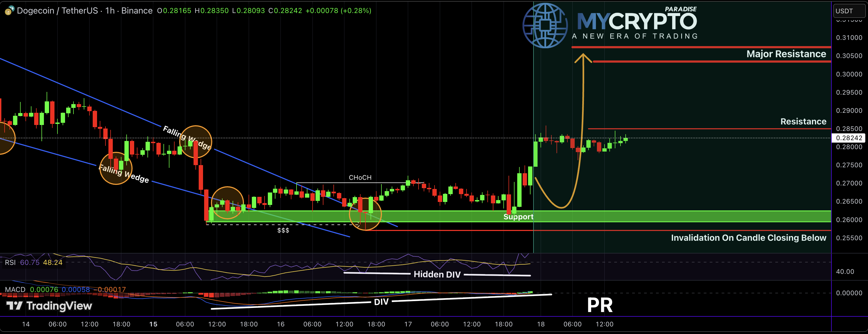This screenshot has width=868, height=334.
Task: Click the dollar signs ($$$) annotation
Action: tap(283, 230)
